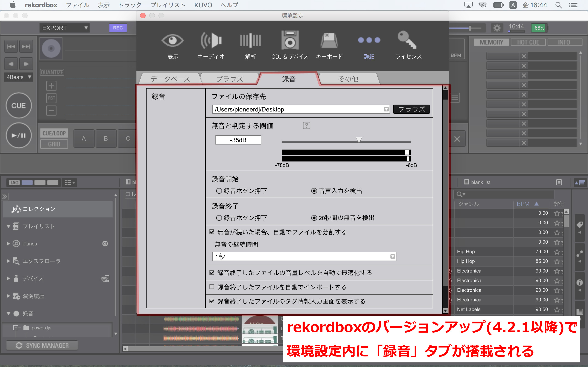This screenshot has height=367, width=588.
Task: Uncheck auto-split files on silence checkbox
Action: point(212,232)
